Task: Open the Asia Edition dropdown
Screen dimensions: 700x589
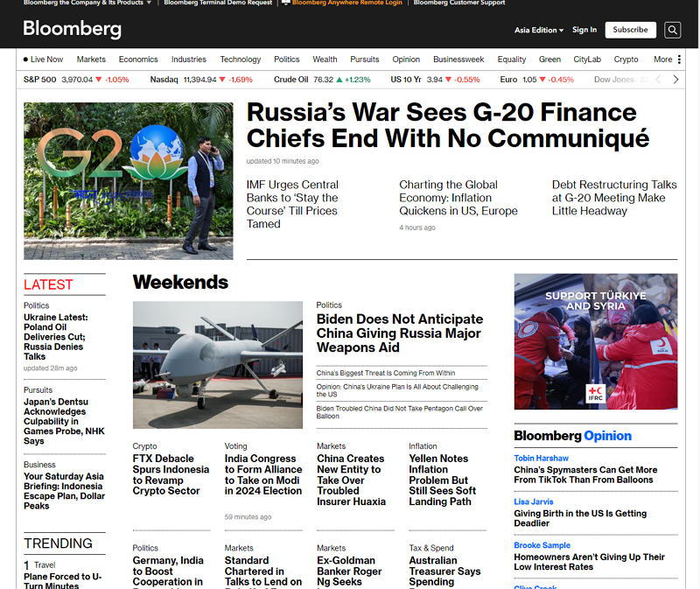Action: (x=539, y=30)
